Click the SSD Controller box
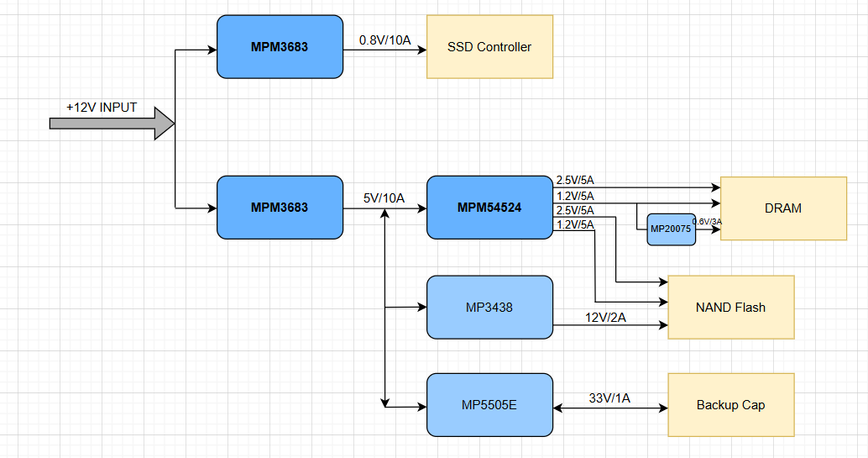868x458 pixels. pos(489,47)
